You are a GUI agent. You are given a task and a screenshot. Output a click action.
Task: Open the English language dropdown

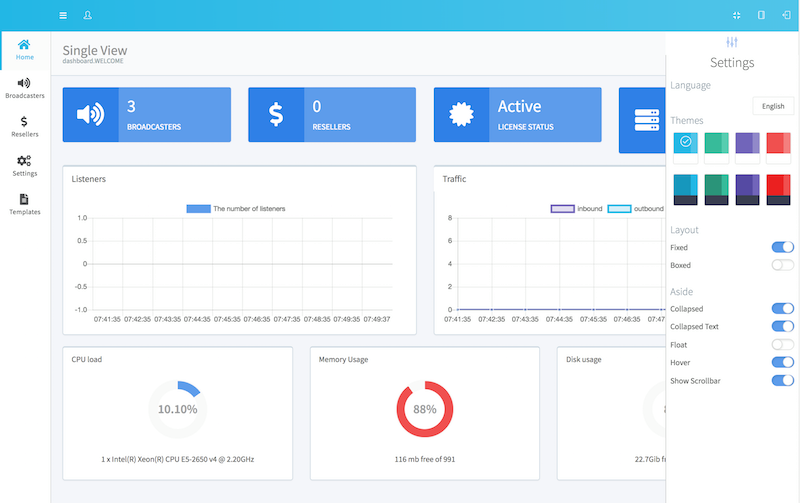coord(773,106)
